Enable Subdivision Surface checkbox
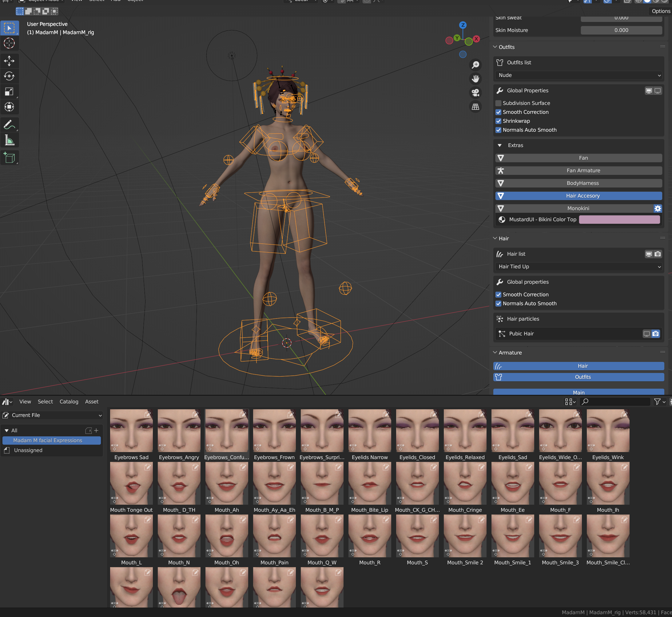 pos(499,103)
